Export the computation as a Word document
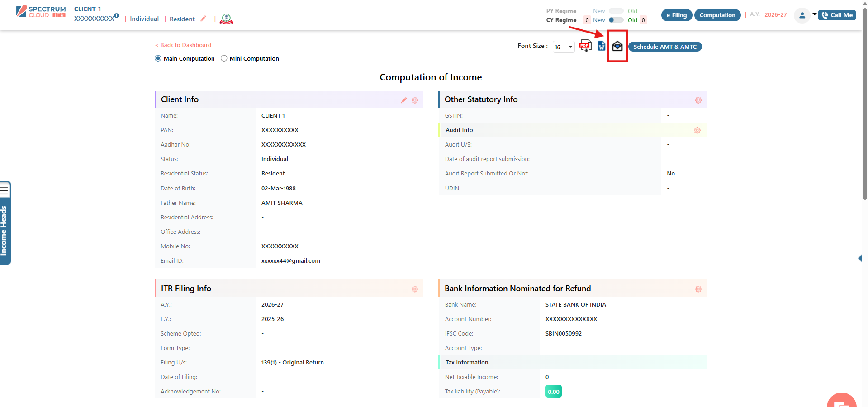Viewport: 868px width, 407px height. click(602, 46)
